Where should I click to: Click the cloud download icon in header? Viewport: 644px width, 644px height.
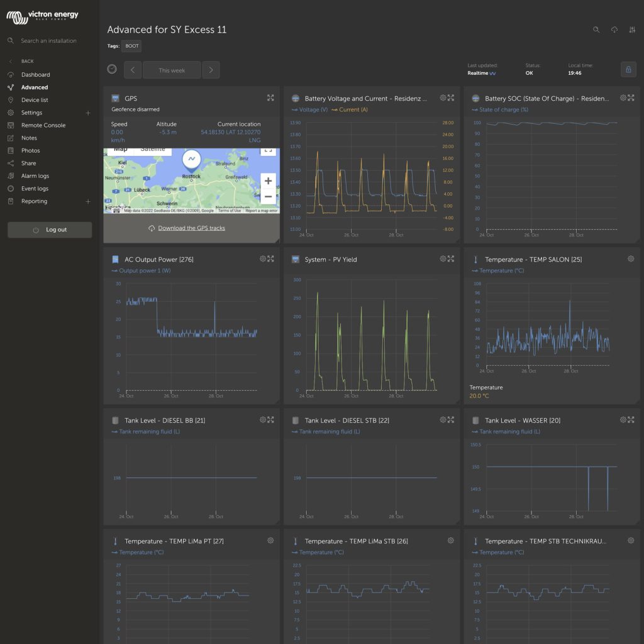tap(614, 30)
